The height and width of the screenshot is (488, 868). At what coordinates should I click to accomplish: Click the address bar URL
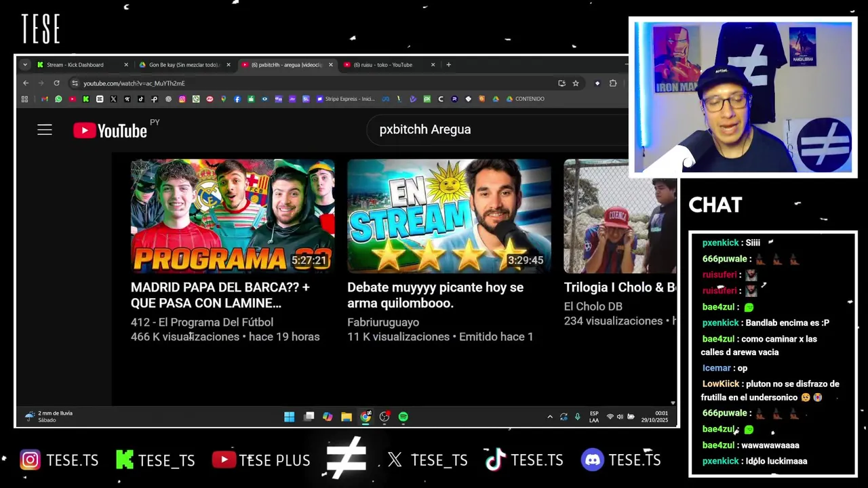coord(134,83)
